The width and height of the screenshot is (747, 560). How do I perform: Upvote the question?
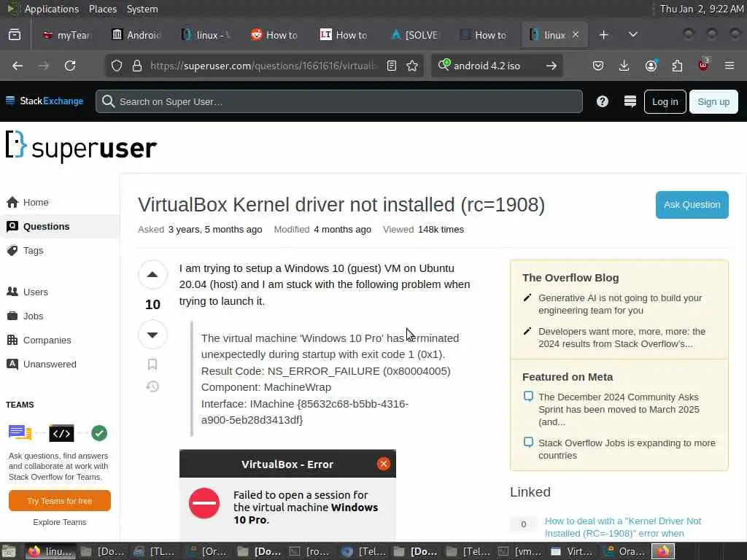152,274
